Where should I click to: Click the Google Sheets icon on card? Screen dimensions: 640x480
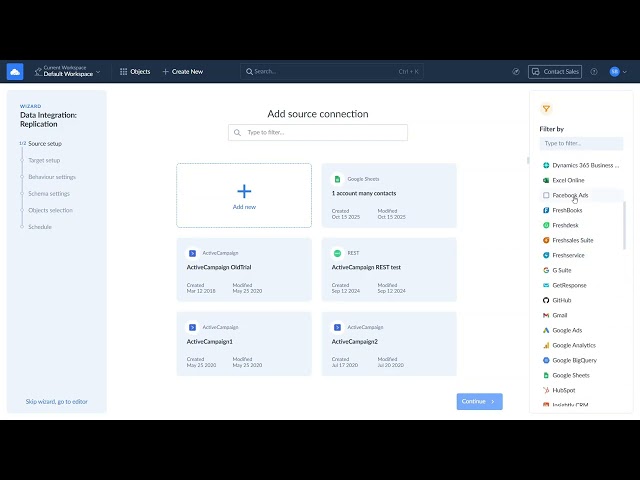(x=337, y=179)
